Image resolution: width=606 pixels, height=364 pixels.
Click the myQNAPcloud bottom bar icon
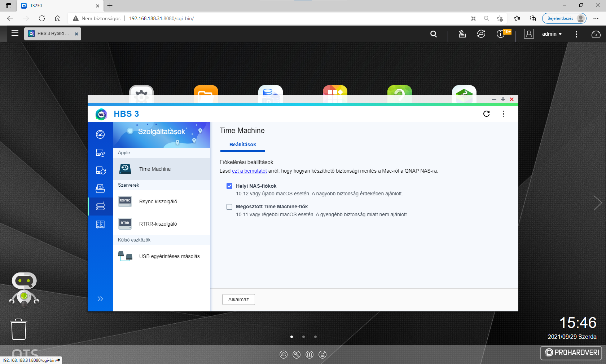[284, 355]
